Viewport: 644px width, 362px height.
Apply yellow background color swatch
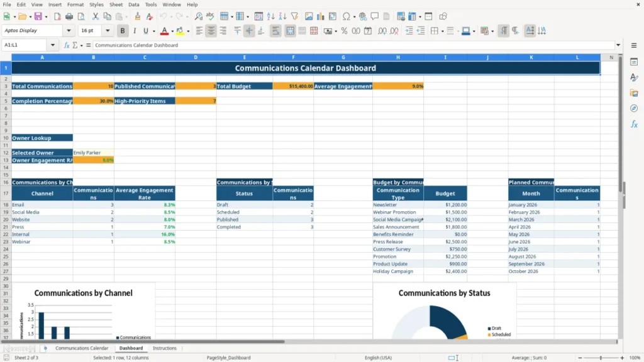[x=180, y=31]
